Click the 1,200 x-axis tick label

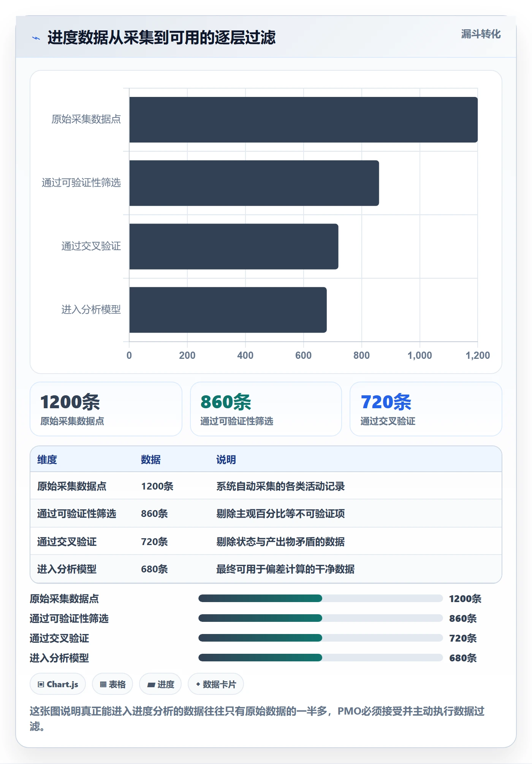tap(478, 355)
